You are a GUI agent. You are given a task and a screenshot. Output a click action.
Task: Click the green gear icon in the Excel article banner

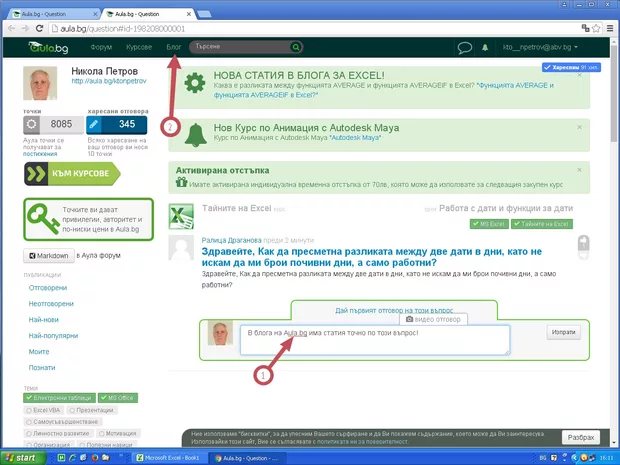tap(195, 83)
